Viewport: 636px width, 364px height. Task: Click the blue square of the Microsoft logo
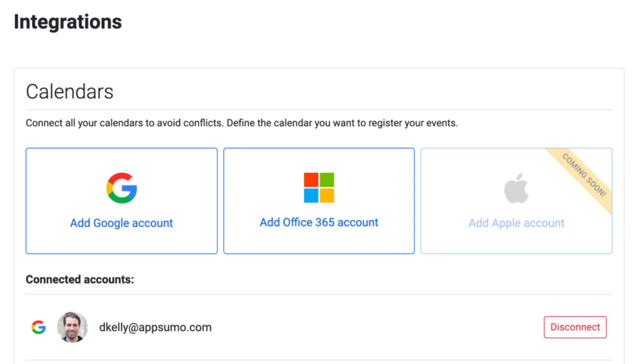[x=311, y=196]
